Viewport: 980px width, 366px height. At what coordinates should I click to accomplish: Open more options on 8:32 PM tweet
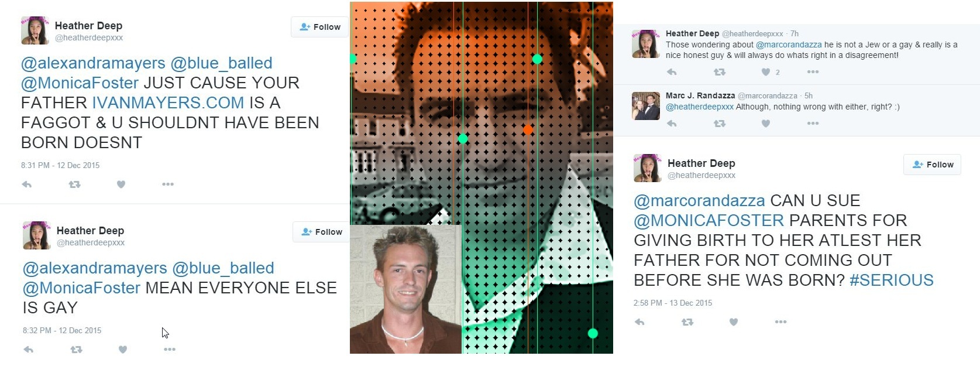(170, 350)
